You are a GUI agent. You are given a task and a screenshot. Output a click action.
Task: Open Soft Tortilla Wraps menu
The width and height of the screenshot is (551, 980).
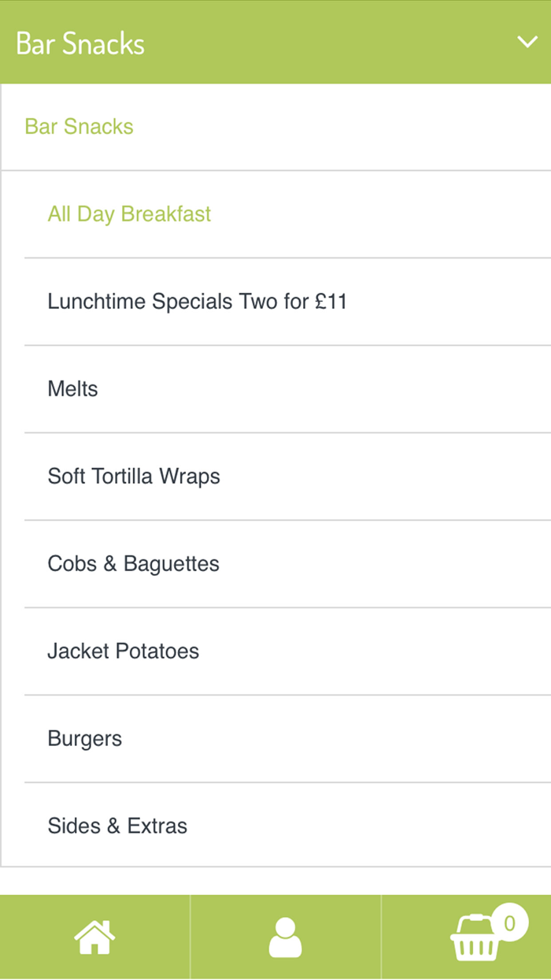(x=134, y=477)
